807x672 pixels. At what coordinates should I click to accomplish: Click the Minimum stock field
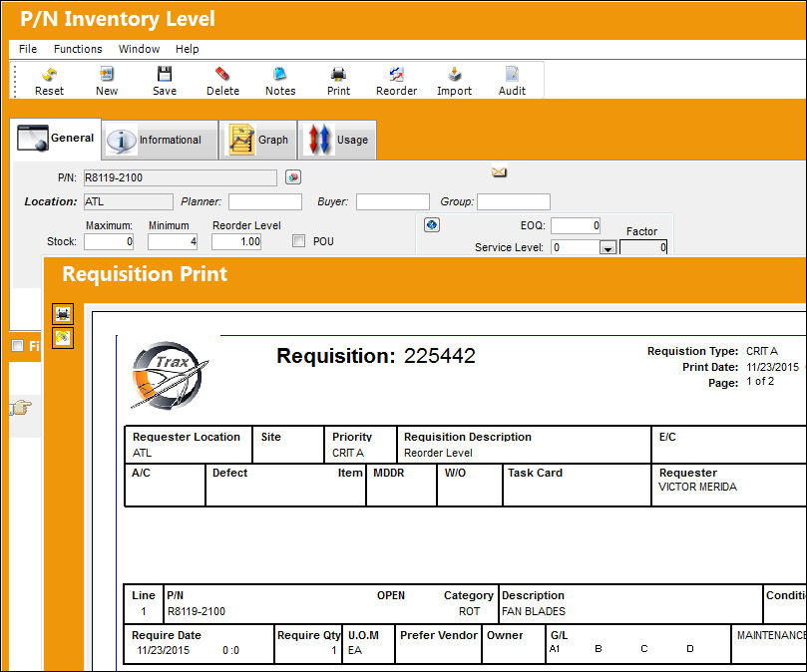[173, 241]
